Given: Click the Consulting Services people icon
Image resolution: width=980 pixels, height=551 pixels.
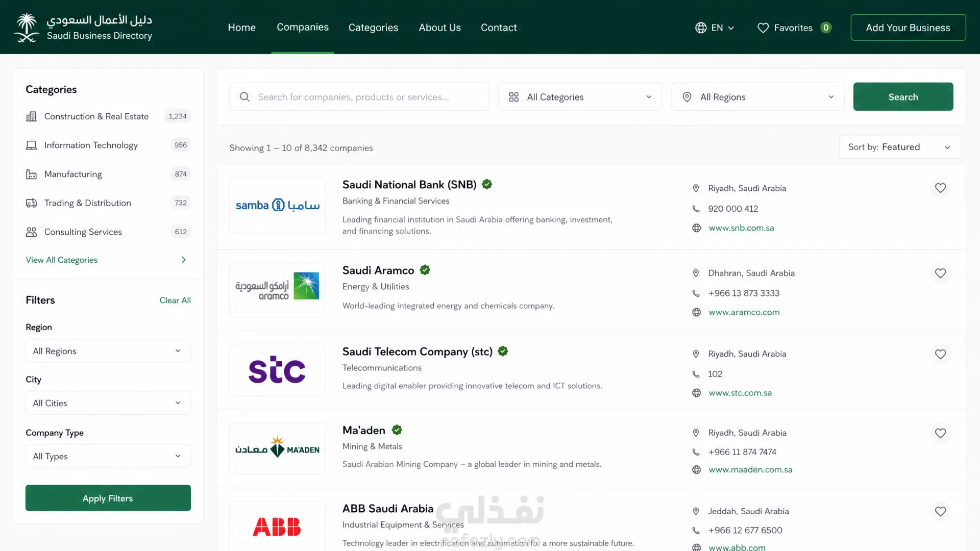Looking at the screenshot, I should point(31,232).
